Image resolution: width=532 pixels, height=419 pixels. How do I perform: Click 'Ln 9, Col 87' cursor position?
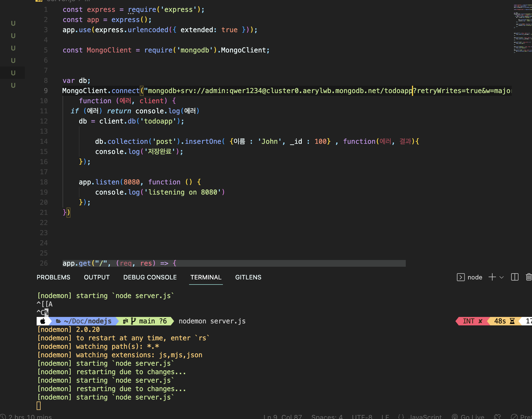point(283,416)
